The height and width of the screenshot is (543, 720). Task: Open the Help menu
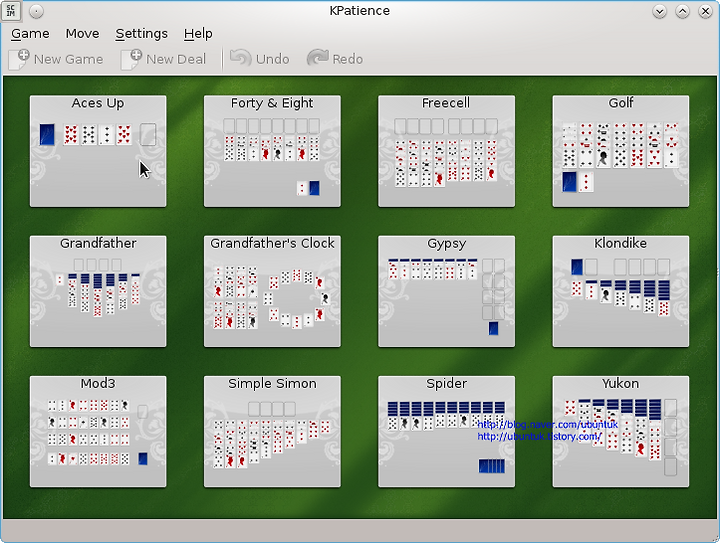click(198, 34)
